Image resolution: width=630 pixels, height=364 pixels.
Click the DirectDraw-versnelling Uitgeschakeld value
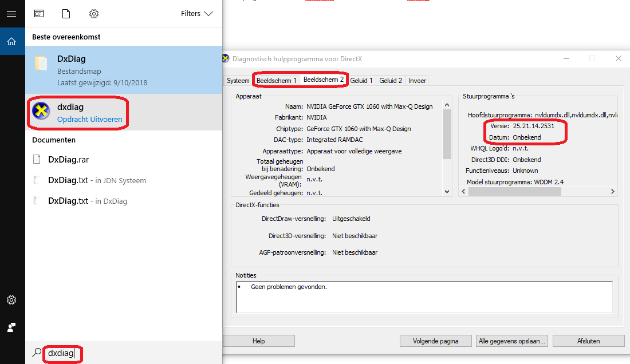[x=351, y=219]
